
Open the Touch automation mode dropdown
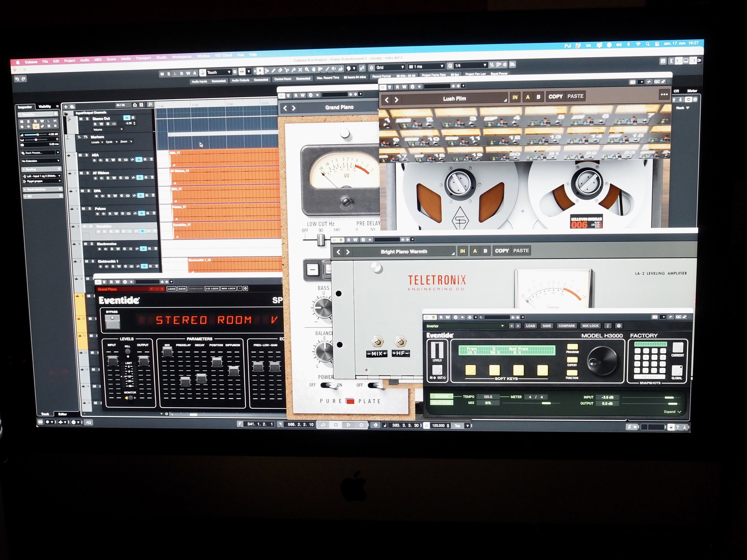[229, 72]
